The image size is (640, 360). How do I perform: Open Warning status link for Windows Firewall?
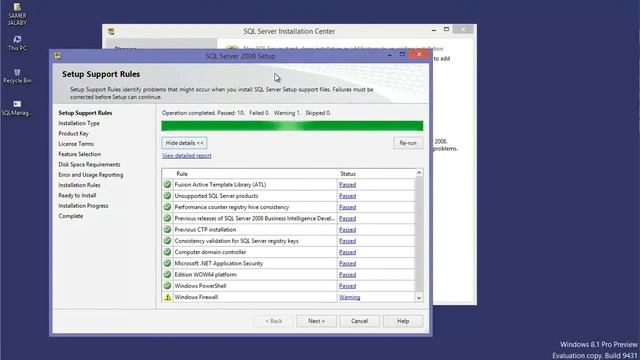(x=349, y=297)
